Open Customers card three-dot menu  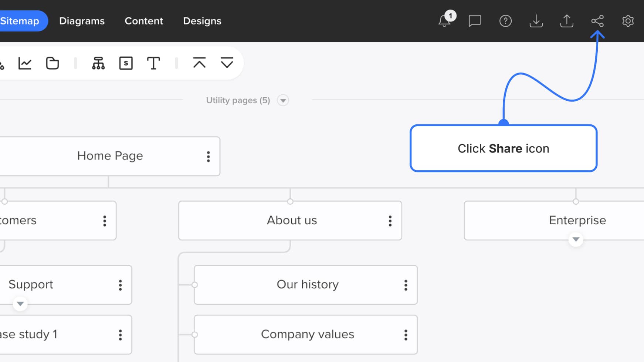(105, 221)
